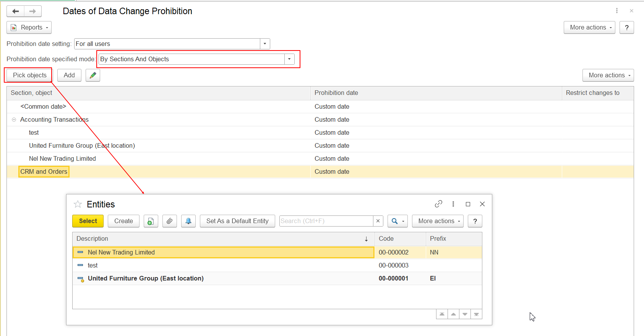Click the yellow Select button
The height and width of the screenshot is (336, 644).
point(88,221)
